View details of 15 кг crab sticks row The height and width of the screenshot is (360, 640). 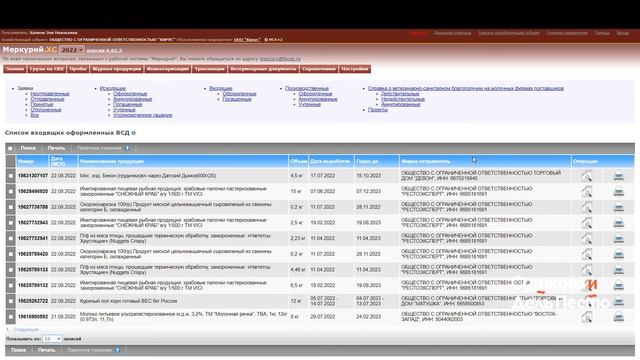click(587, 191)
